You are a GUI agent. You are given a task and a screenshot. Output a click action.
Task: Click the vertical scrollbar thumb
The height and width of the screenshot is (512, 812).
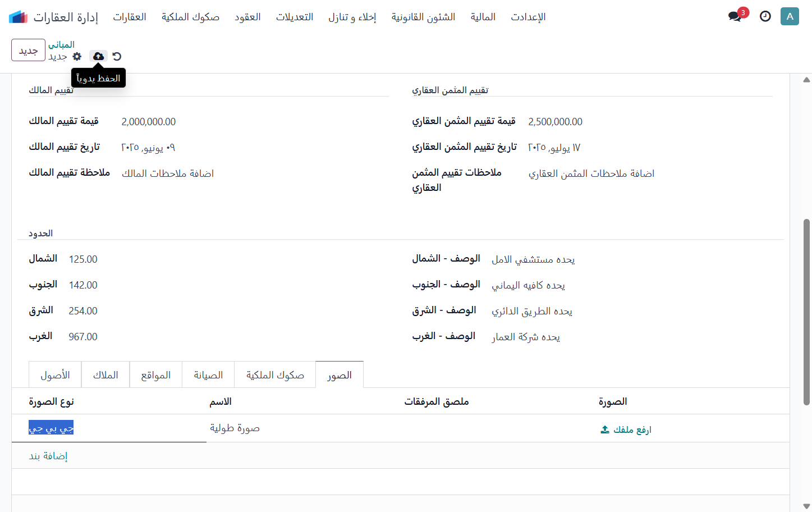click(806, 312)
